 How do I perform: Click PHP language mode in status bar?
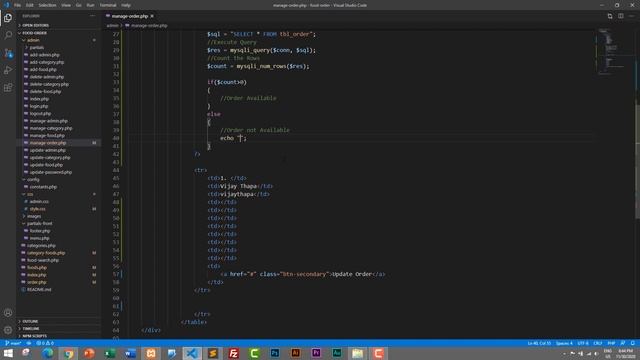point(611,343)
